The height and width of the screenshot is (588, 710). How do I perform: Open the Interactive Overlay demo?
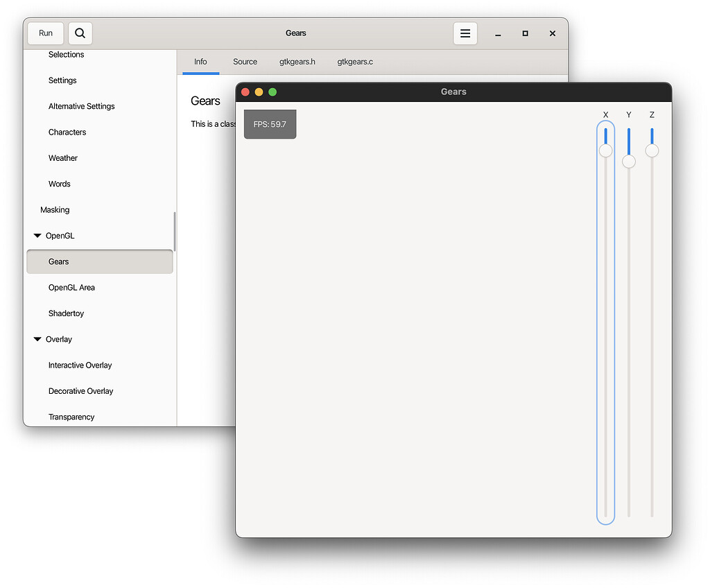(80, 365)
